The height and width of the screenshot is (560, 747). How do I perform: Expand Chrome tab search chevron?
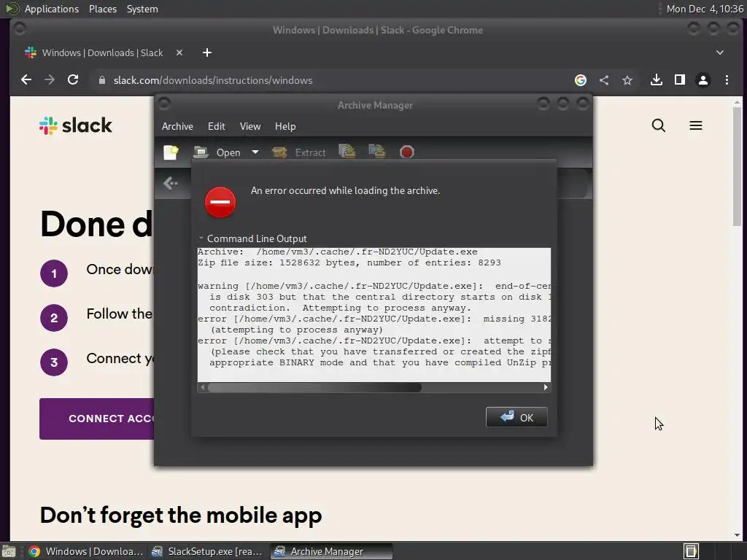pos(720,52)
